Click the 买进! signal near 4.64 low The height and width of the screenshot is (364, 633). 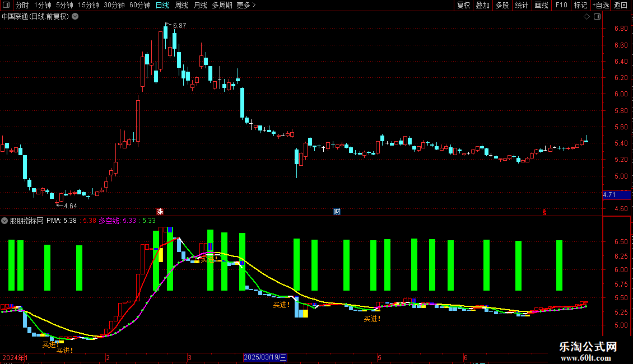[51, 344]
